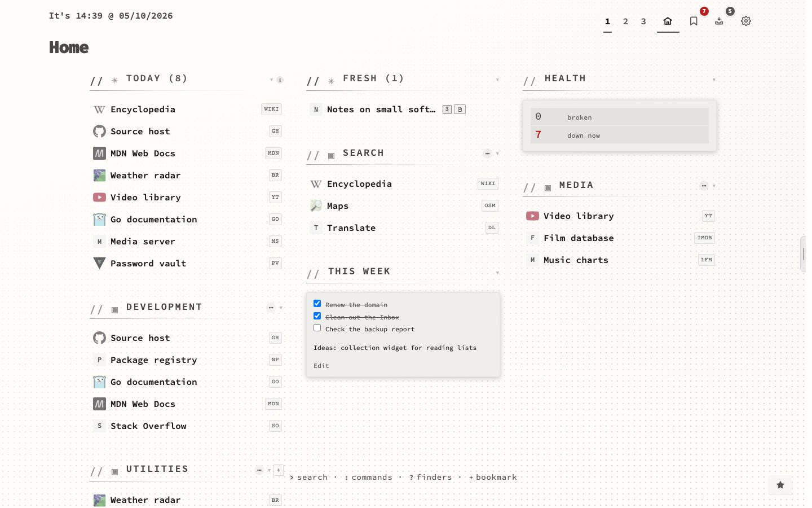Uncheck the 'Clean out the Inbox' checkbox
Screen dimensions: 812x508
[x=317, y=316]
